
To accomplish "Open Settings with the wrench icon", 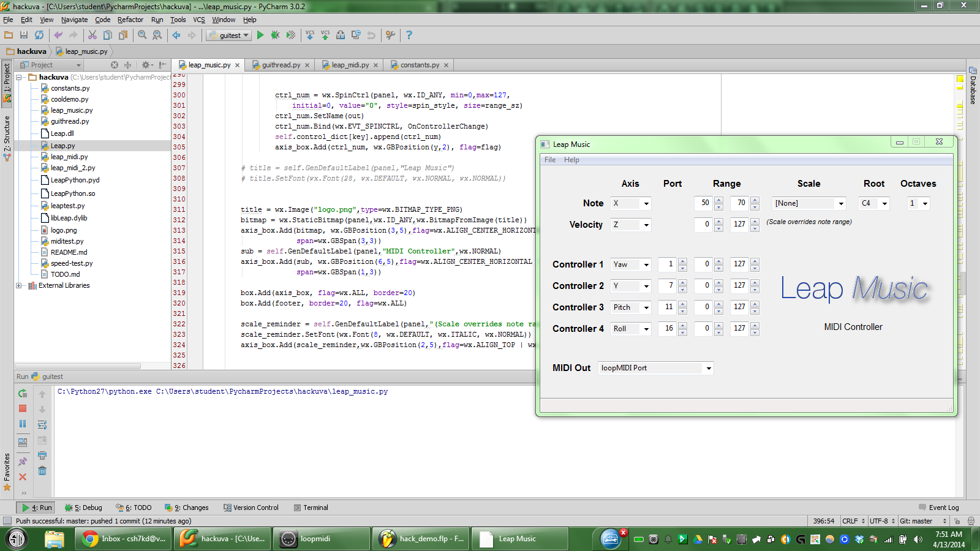I will coord(390,36).
